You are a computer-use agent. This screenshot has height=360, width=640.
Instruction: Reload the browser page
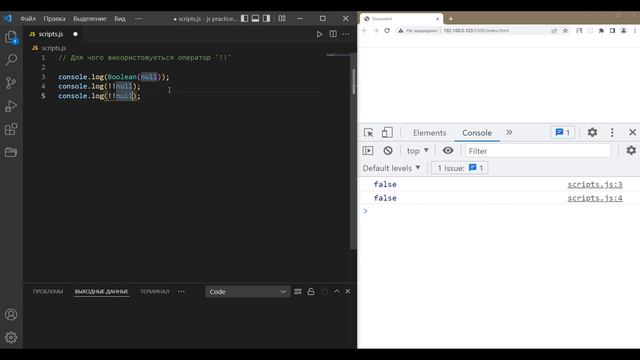(387, 31)
